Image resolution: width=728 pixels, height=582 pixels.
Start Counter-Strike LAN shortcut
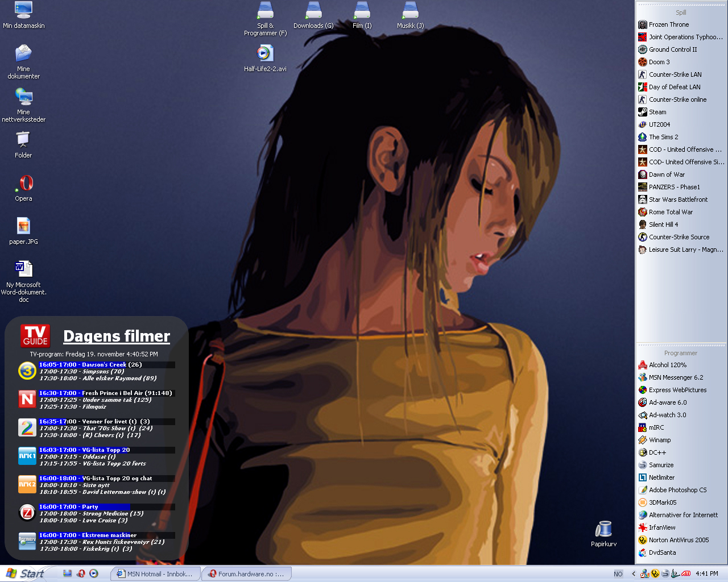pyautogui.click(x=669, y=74)
